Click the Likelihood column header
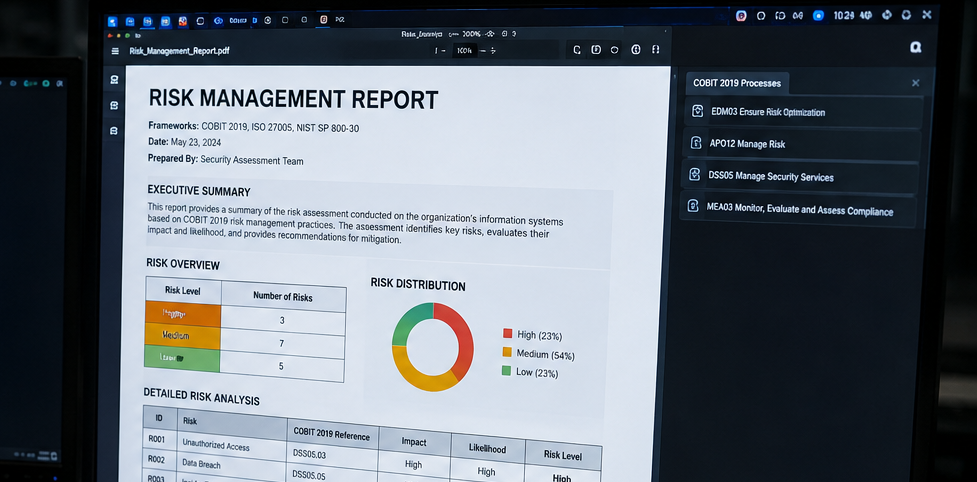The height and width of the screenshot is (482, 977). [x=487, y=449]
